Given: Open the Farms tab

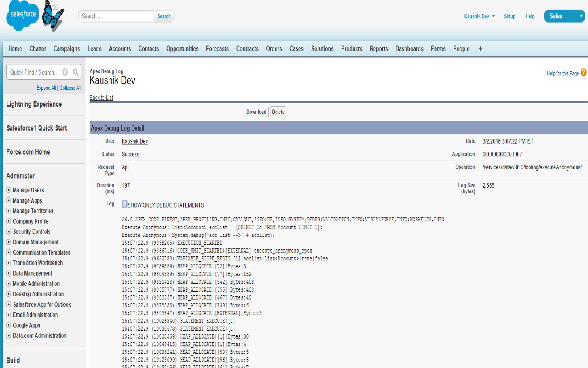Looking at the screenshot, I should pos(438,48).
